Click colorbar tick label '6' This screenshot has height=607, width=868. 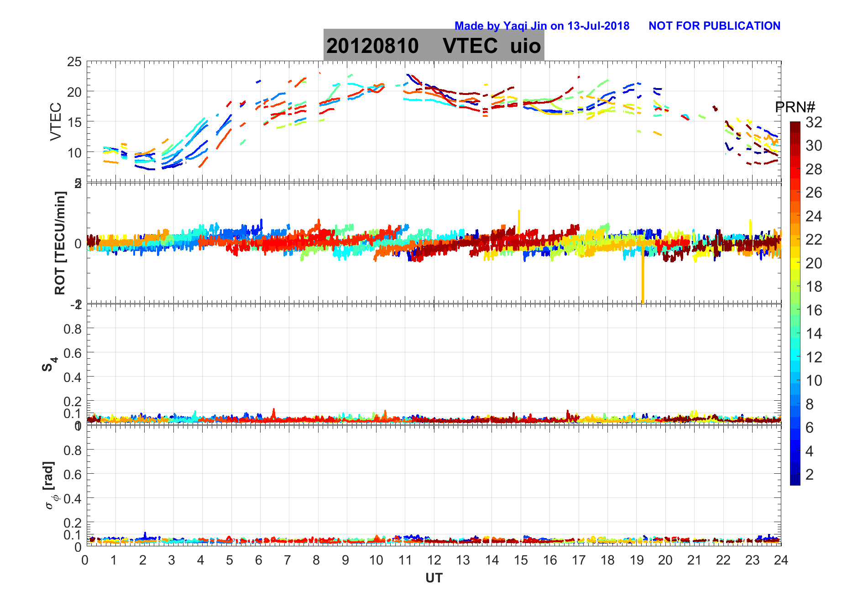810,428
